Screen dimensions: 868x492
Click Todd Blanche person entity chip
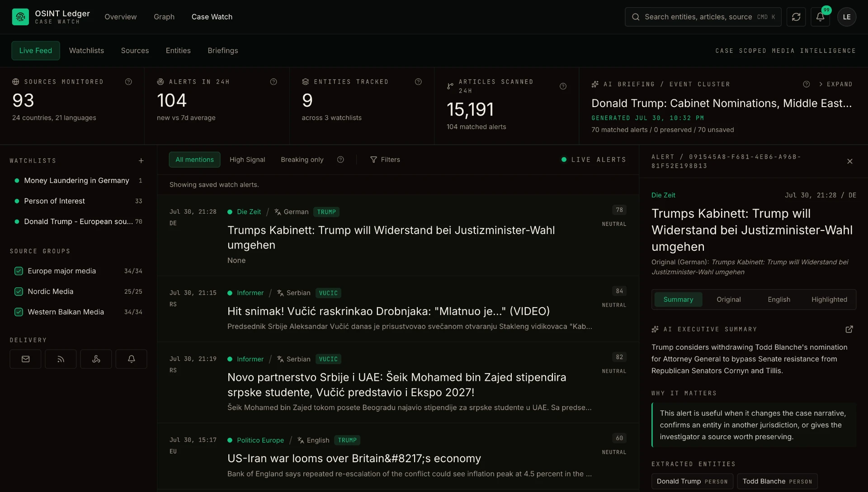(777, 481)
